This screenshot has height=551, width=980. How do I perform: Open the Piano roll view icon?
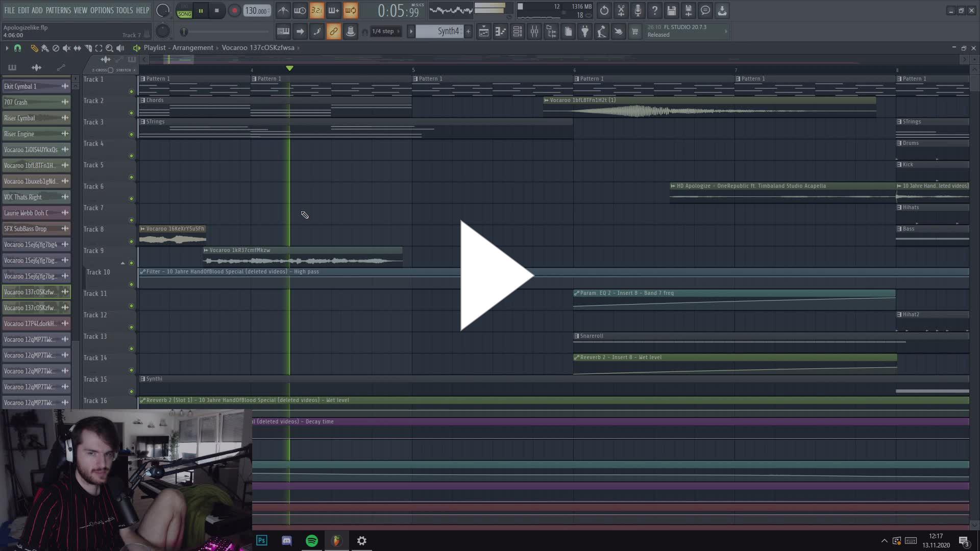coord(500,32)
